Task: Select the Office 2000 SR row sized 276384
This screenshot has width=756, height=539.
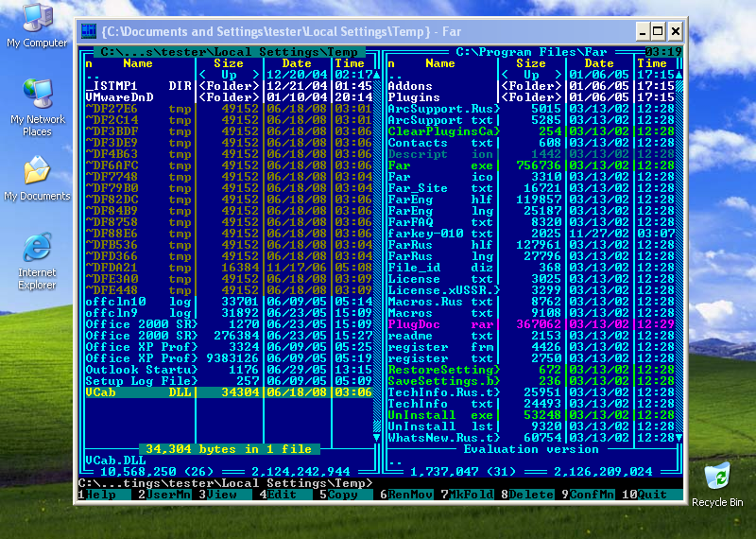Action: (x=229, y=336)
